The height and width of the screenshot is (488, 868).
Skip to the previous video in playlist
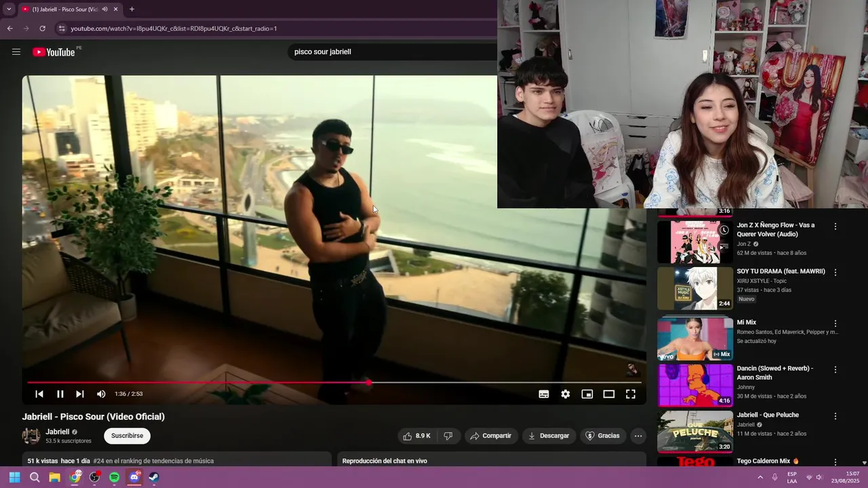(39, 394)
